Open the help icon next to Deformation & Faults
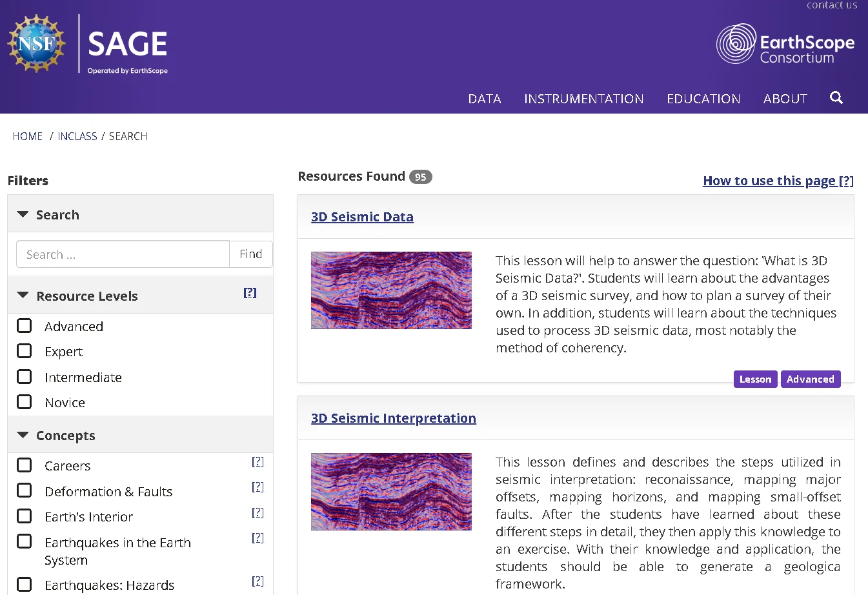 click(257, 487)
